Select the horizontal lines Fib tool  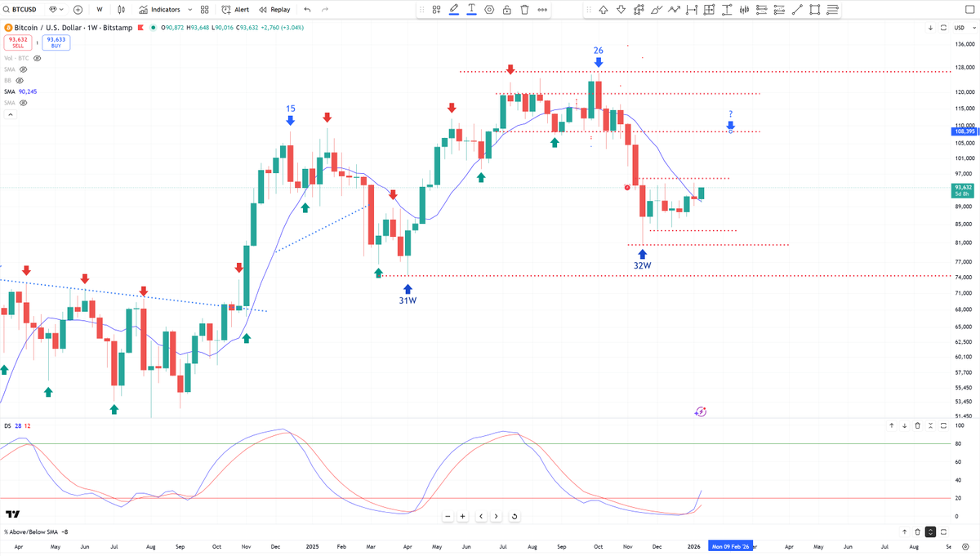click(831, 10)
